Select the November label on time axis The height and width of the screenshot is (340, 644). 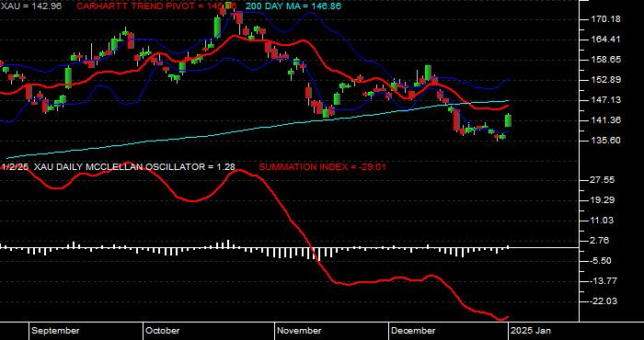[x=299, y=331]
